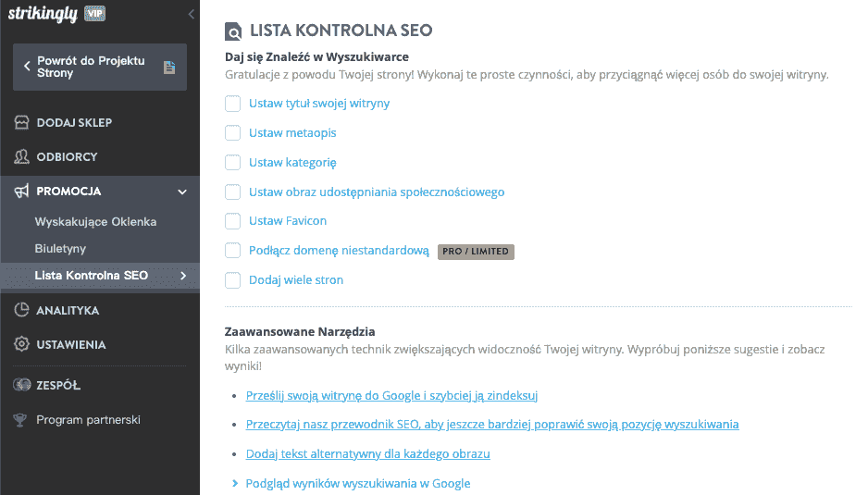The image size is (868, 495).
Task: Open Dodaj tekst alternatywny dla każdego obrazu link
Action: pos(367,454)
